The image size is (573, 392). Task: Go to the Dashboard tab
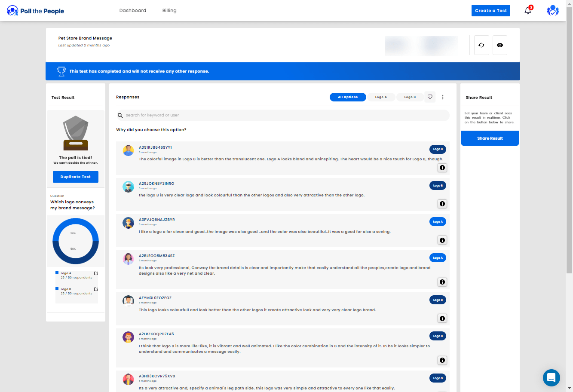133,11
